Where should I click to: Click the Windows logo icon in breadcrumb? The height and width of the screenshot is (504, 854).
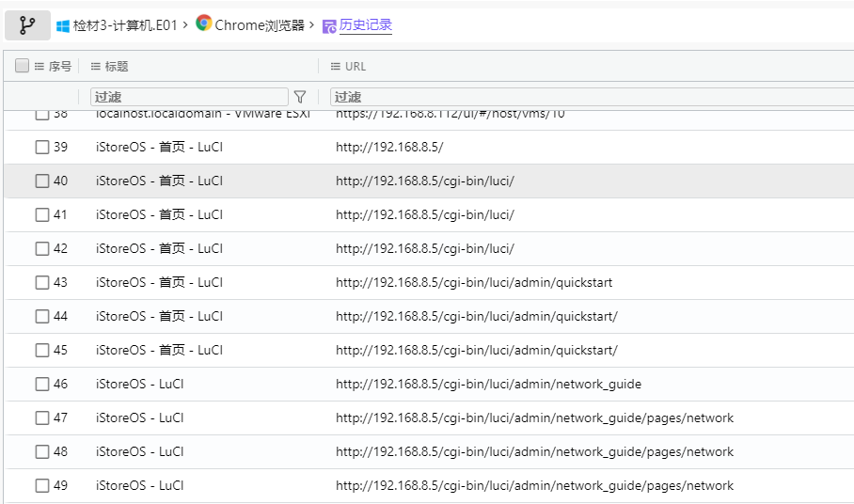click(63, 25)
